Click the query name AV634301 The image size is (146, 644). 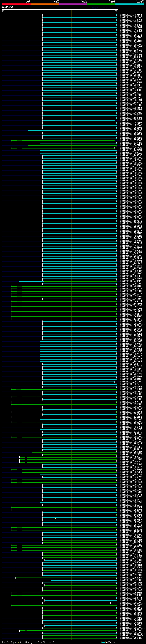[x=8, y=8]
